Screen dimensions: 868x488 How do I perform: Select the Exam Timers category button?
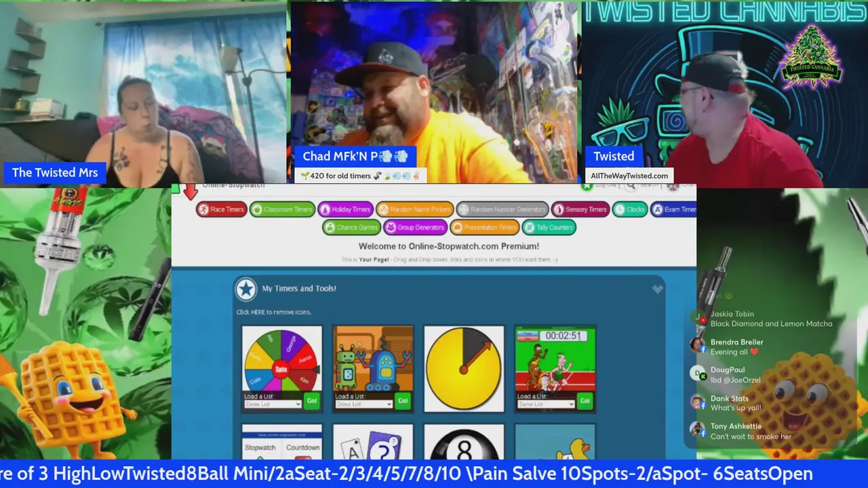[x=673, y=209]
